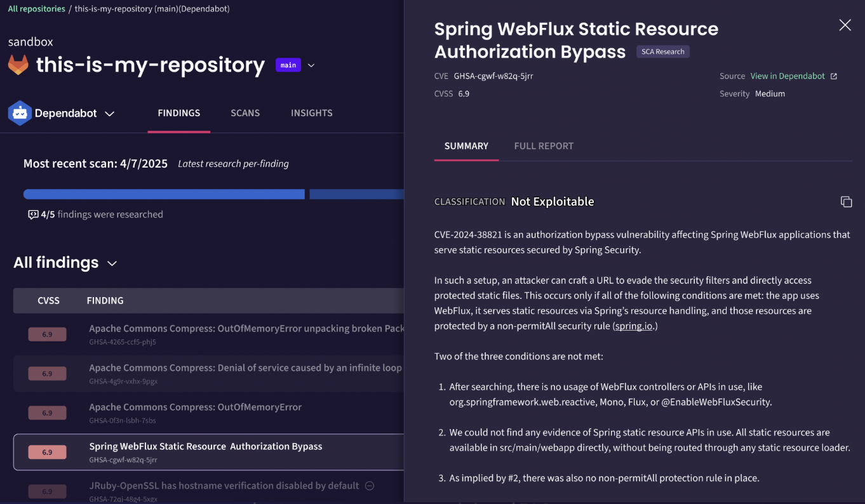Close the finding detail panel
The height and width of the screenshot is (504, 865).
(x=845, y=25)
